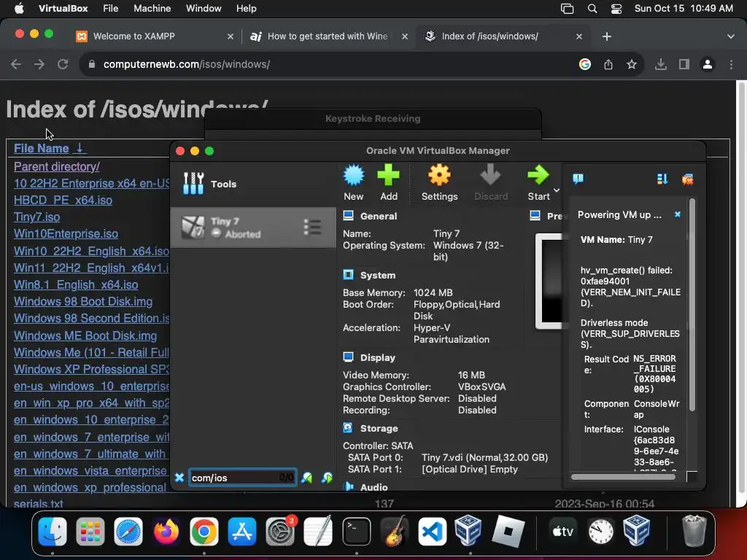Select Tools in the VirtualBox sidebar
Screen dimensions: 747x560
(252, 184)
